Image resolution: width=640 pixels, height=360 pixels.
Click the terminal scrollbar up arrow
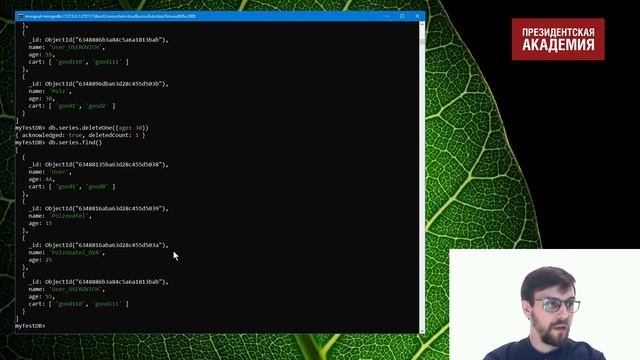point(422,25)
